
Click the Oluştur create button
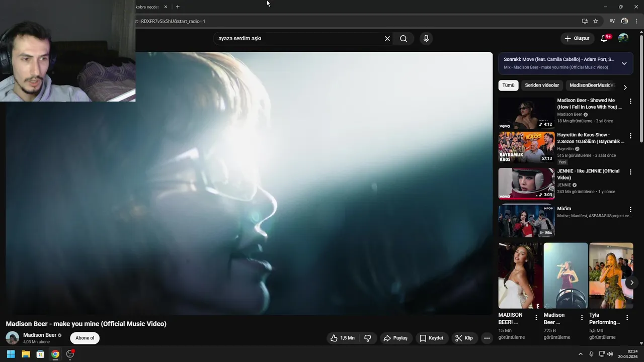coord(577,39)
